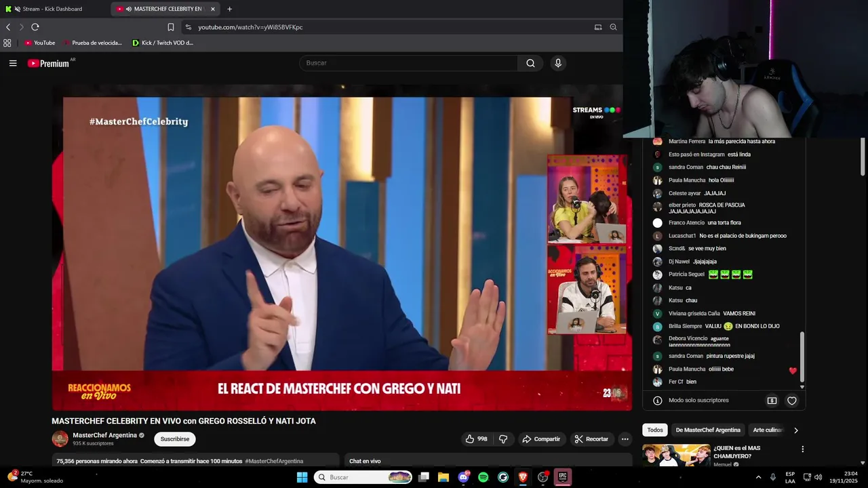Click chat message 'ROSCA DE PASCUA'
868x488 pixels.
(722, 205)
